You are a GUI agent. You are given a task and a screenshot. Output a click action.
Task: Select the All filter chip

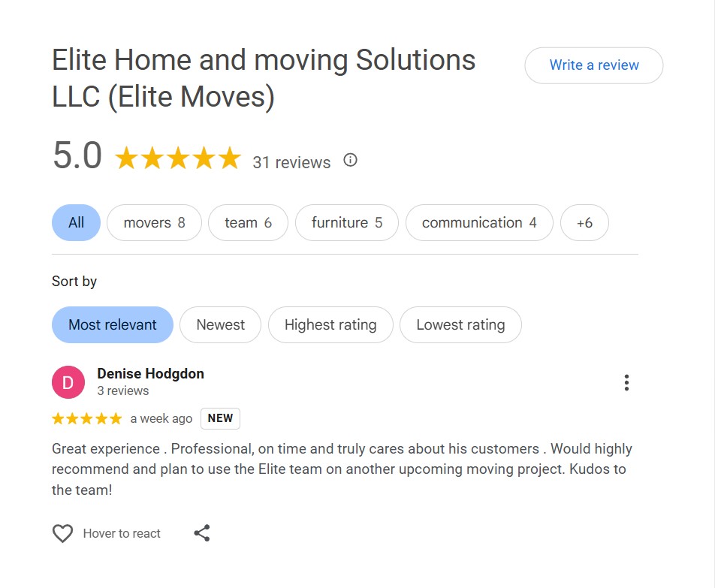click(x=76, y=223)
